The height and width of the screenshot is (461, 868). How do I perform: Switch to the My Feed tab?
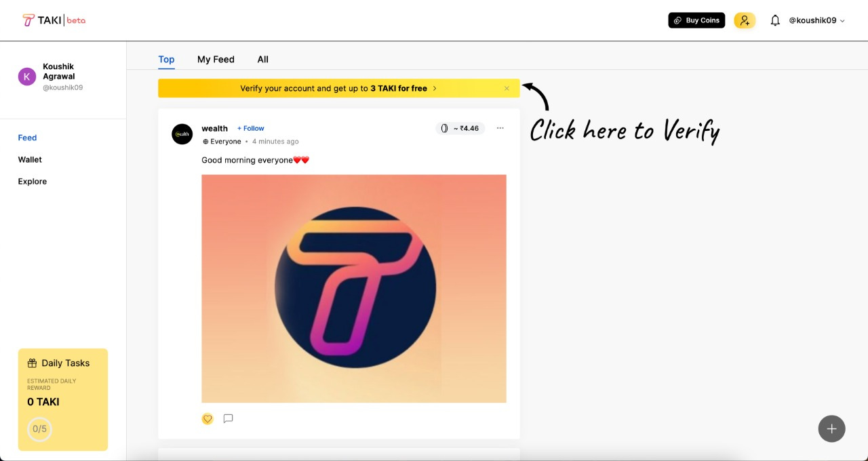tap(216, 60)
